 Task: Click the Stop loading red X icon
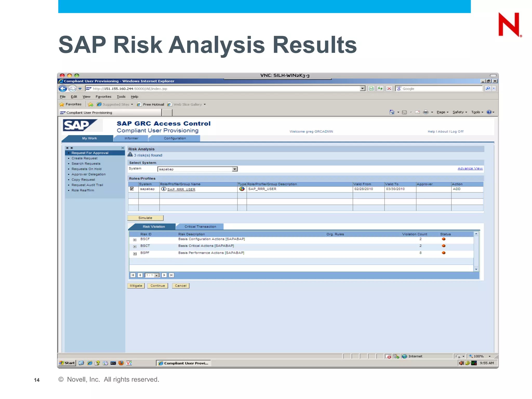389,89
